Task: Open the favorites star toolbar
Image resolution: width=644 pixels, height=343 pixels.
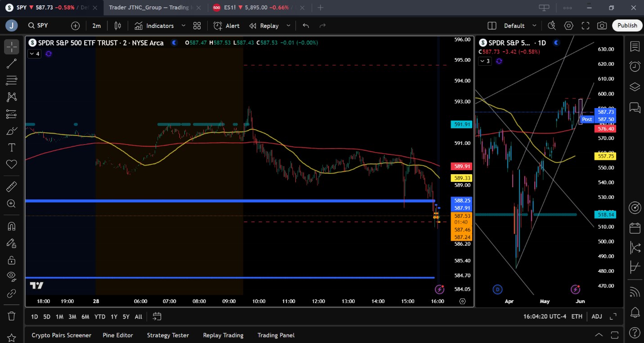Action: 12,338
